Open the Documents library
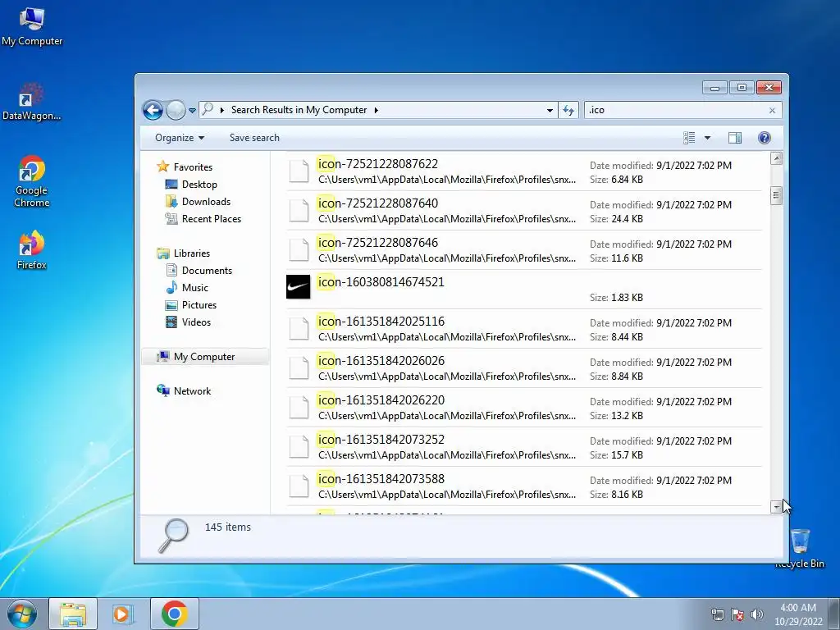The image size is (840, 630). pos(207,271)
